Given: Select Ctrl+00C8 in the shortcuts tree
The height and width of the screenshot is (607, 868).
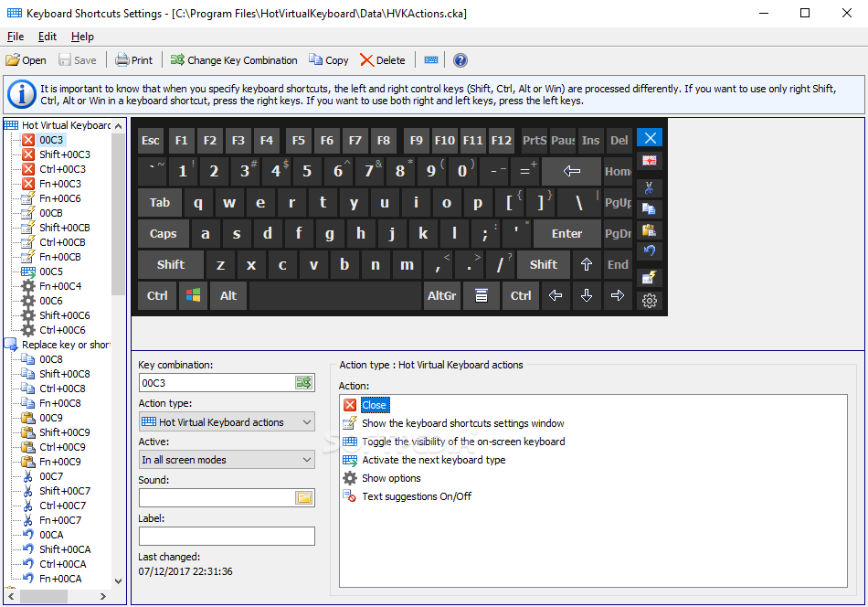Looking at the screenshot, I should coord(62,389).
